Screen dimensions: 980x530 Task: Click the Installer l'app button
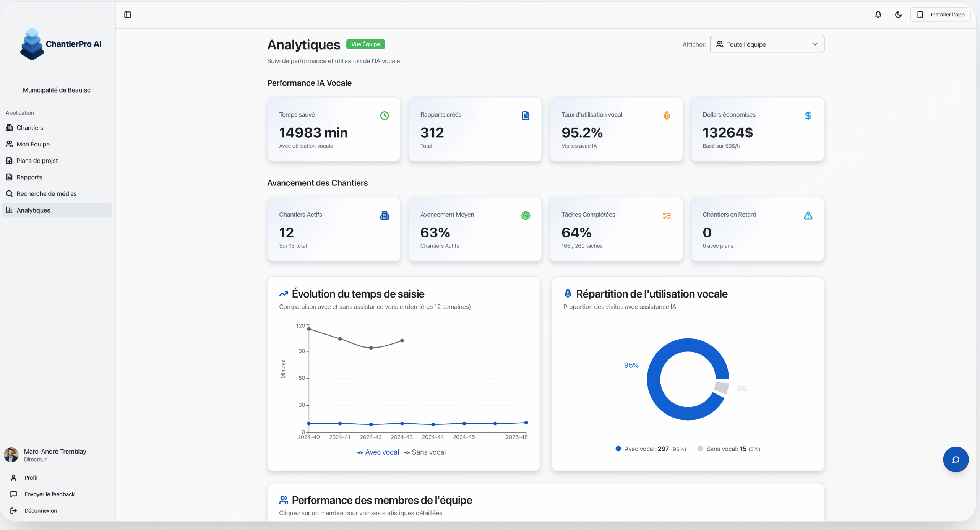pos(941,15)
